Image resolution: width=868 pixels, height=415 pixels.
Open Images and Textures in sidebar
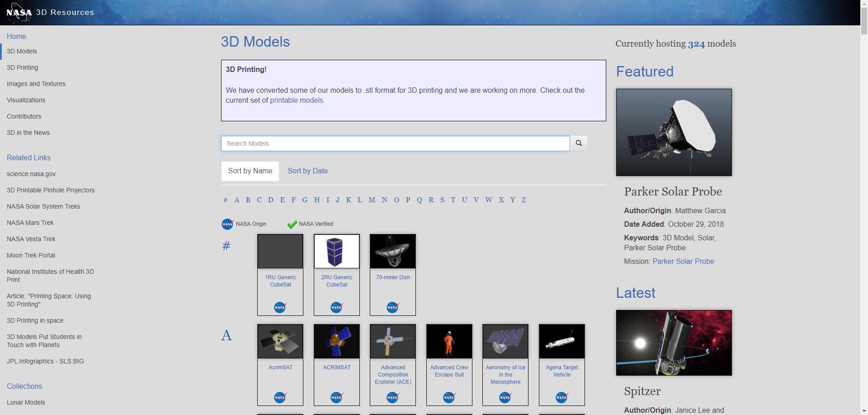coord(36,84)
